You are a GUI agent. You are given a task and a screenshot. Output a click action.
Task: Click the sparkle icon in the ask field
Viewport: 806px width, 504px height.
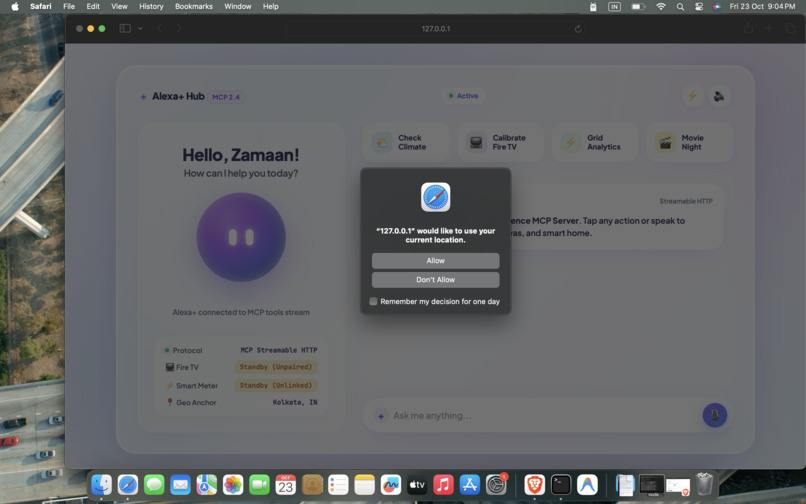381,416
